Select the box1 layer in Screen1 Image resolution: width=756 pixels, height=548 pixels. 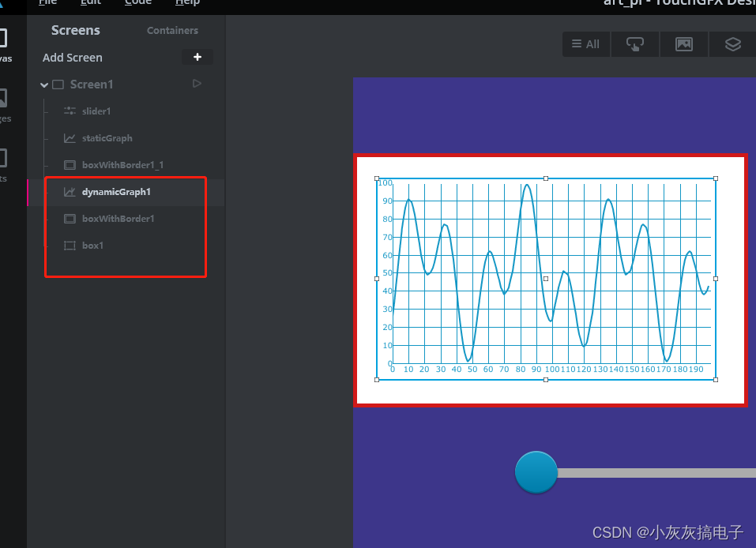click(91, 245)
